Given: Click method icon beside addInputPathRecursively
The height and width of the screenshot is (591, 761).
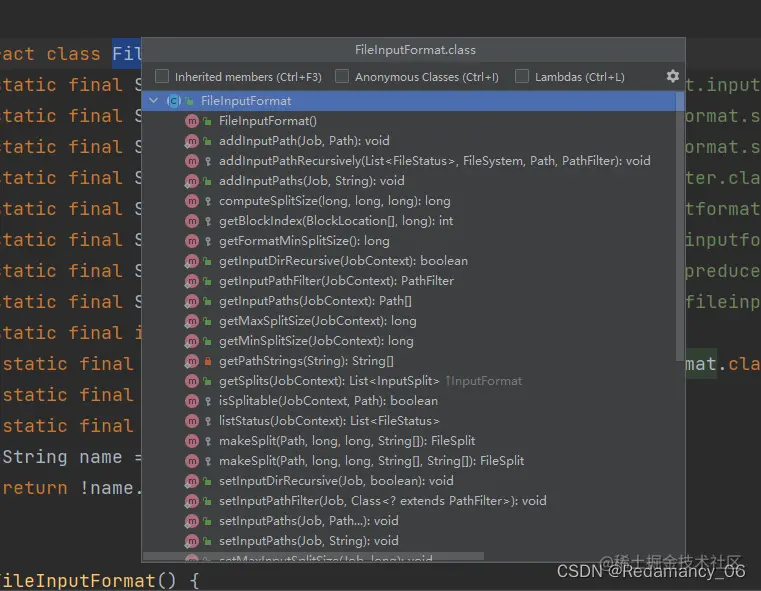Looking at the screenshot, I should pyautogui.click(x=192, y=161).
